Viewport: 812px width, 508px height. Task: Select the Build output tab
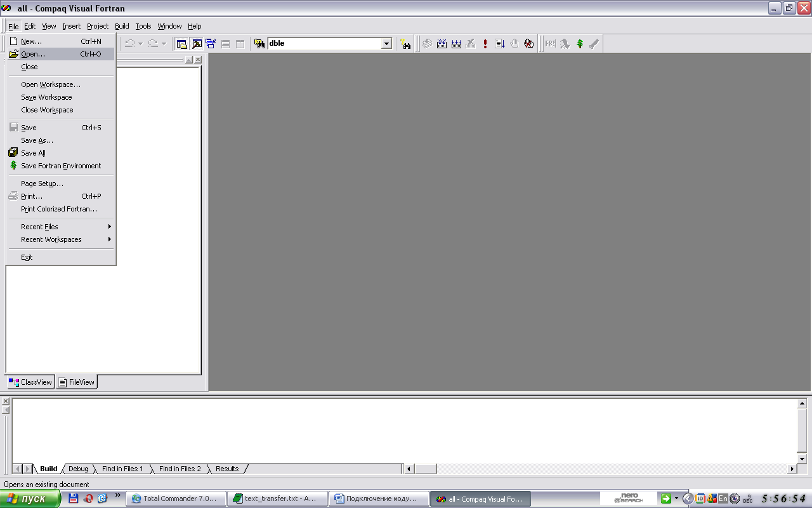(x=49, y=469)
